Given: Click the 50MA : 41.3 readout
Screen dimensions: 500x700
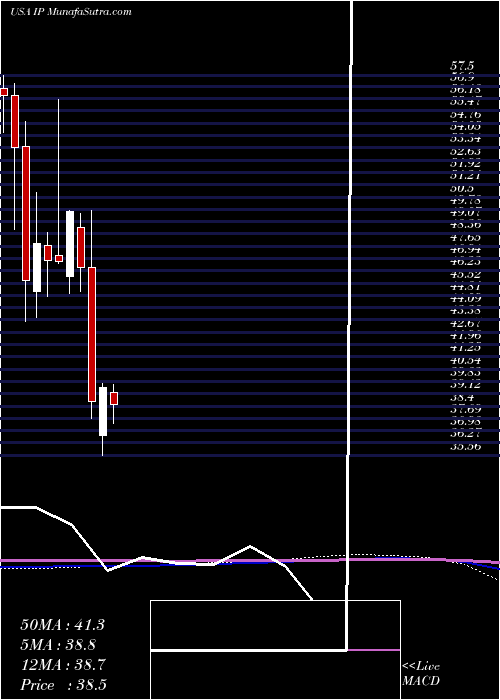Looking at the screenshot, I should (x=62, y=625).
